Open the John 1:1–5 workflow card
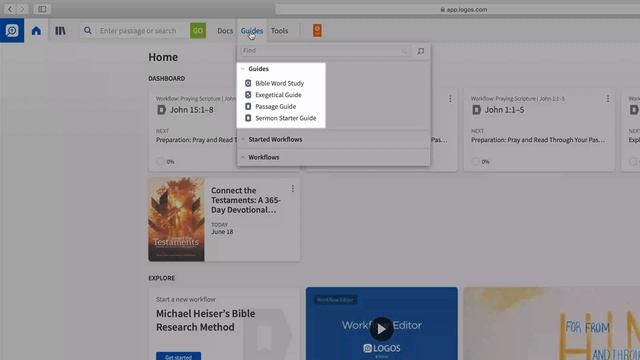Screen dimensions: 640x360 tap(539, 131)
